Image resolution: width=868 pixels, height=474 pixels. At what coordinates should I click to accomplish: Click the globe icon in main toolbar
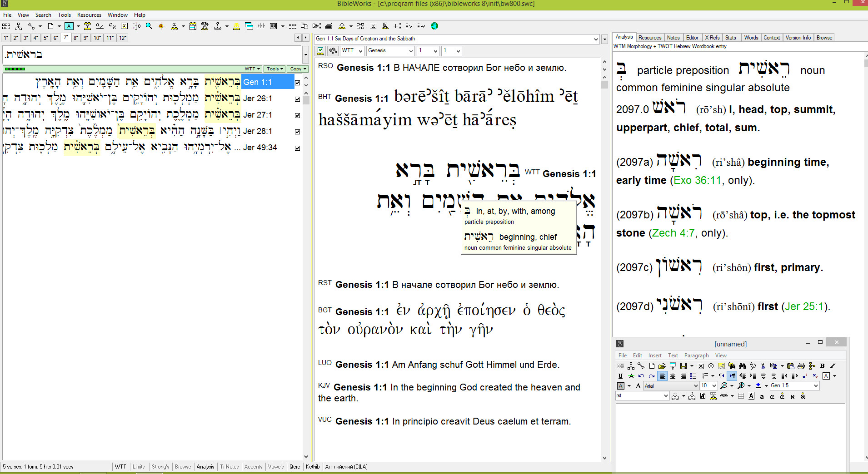[434, 26]
